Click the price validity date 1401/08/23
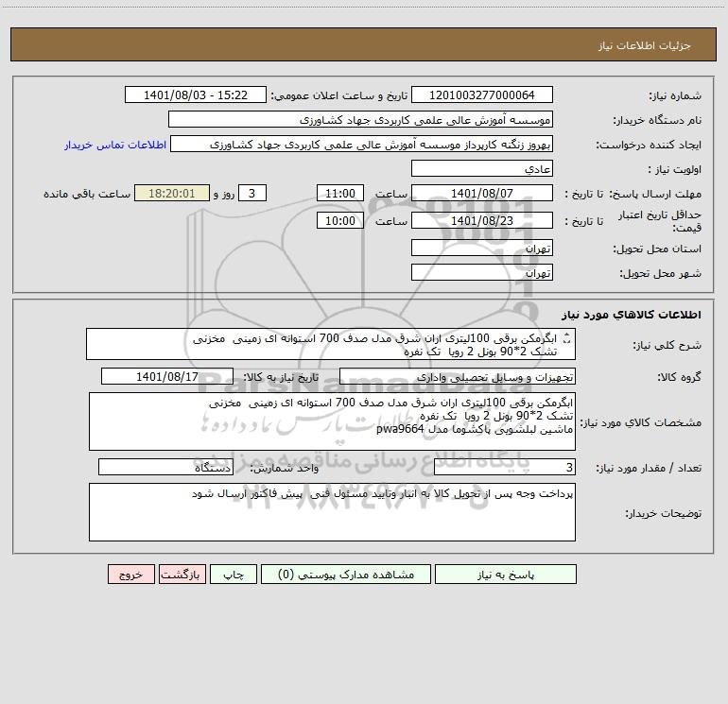Viewport: 728px width, 704px height. coord(482,220)
